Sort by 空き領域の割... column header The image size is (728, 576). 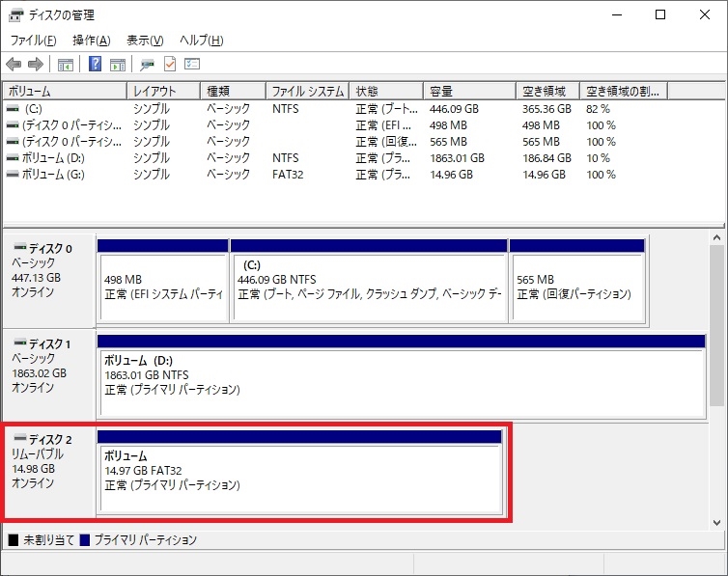[624, 91]
